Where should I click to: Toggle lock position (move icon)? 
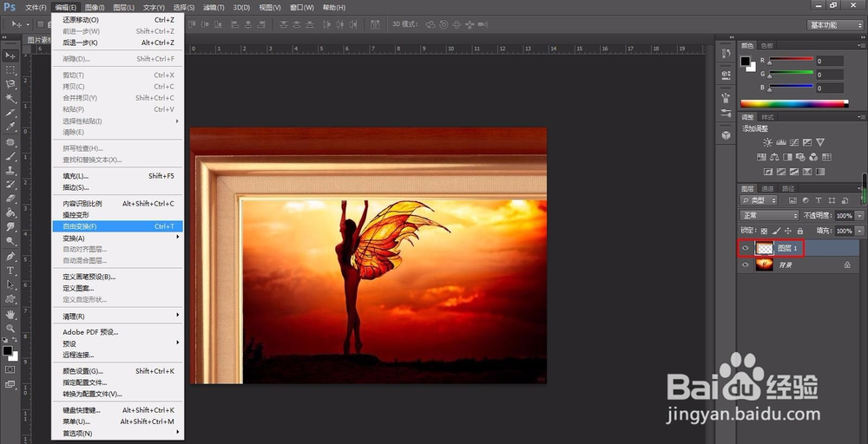pyautogui.click(x=788, y=231)
